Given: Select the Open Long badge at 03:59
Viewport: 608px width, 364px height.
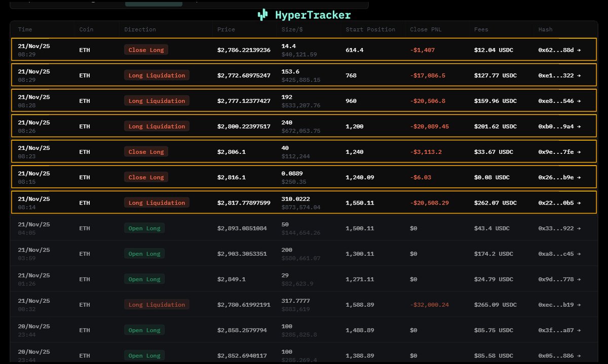Looking at the screenshot, I should pyautogui.click(x=144, y=254).
